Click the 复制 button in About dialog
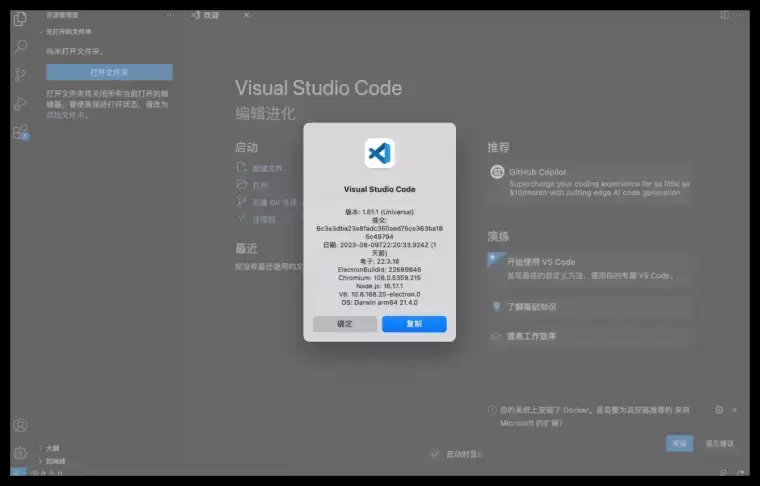760x486 pixels. 414,324
